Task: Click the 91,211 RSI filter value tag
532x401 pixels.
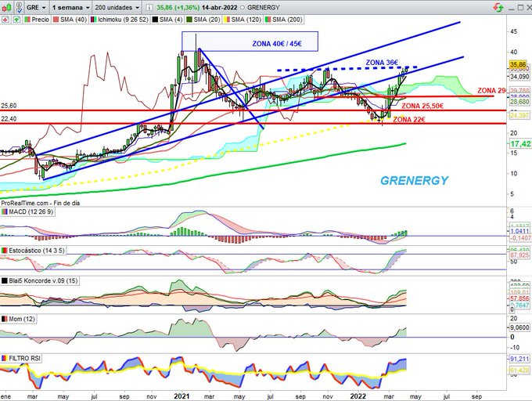Action: [519, 359]
